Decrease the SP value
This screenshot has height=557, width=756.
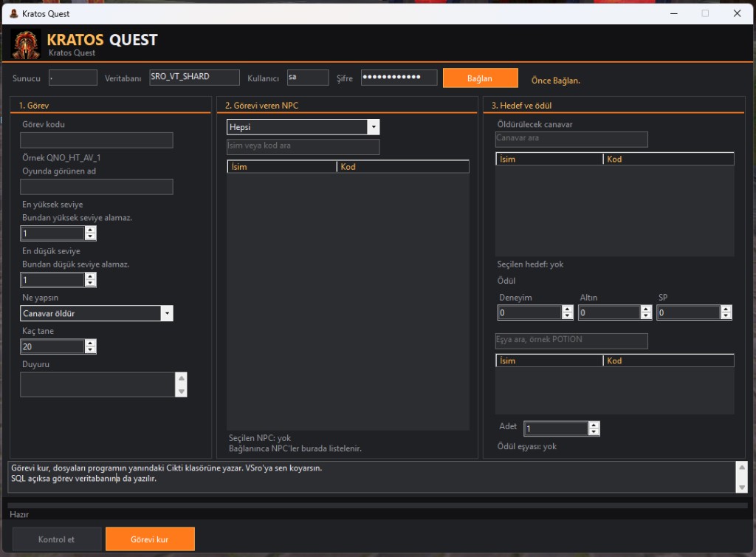point(726,316)
